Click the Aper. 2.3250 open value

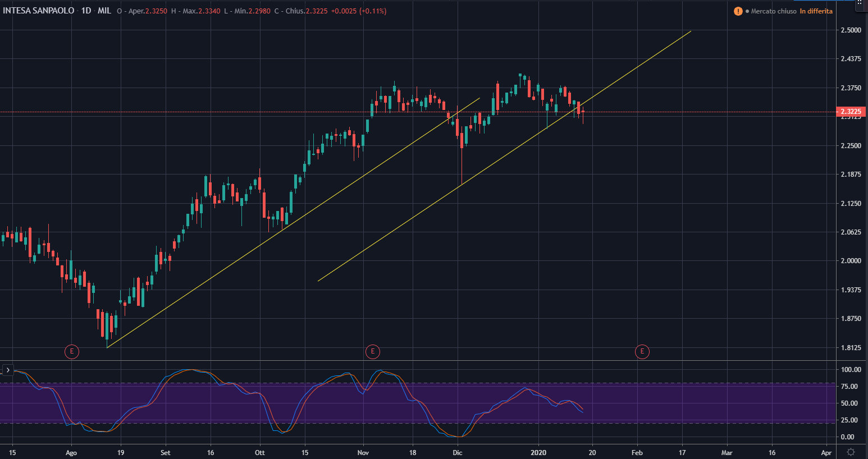pos(147,11)
